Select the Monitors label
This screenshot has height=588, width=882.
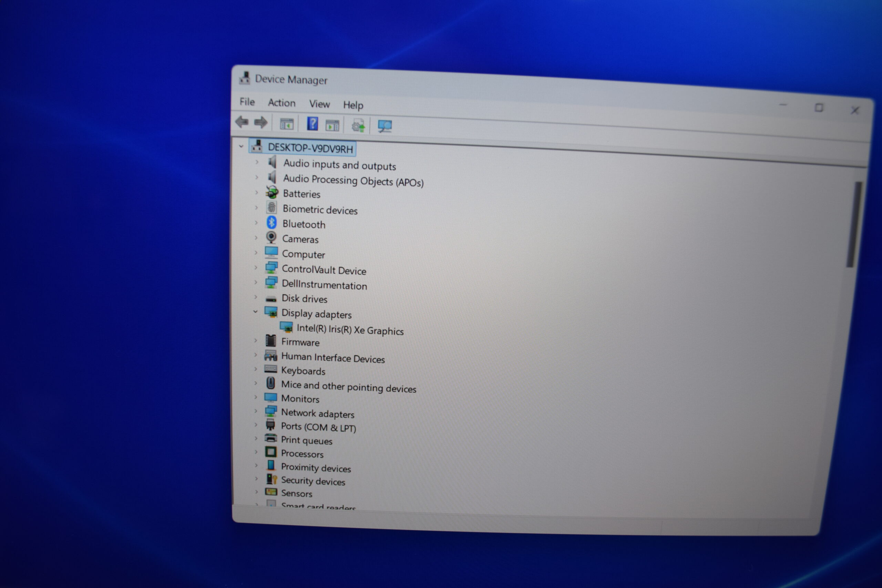[x=300, y=399]
